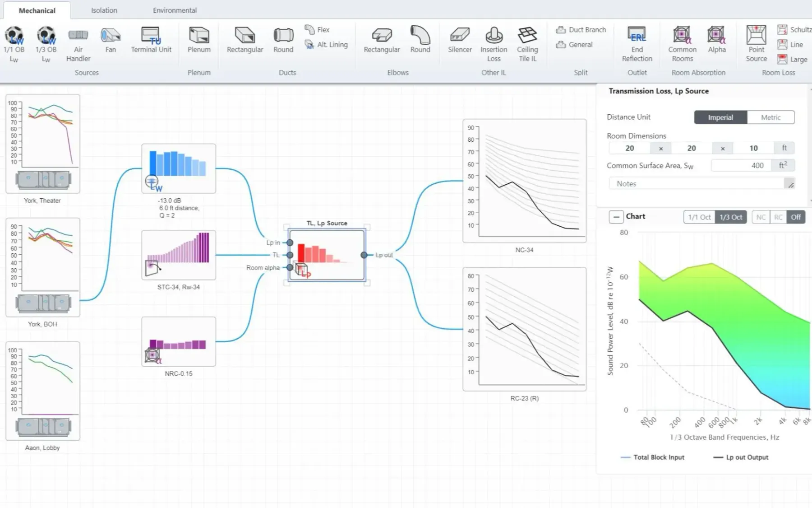
Task: Edit Common Surface Area field
Action: (x=742, y=166)
